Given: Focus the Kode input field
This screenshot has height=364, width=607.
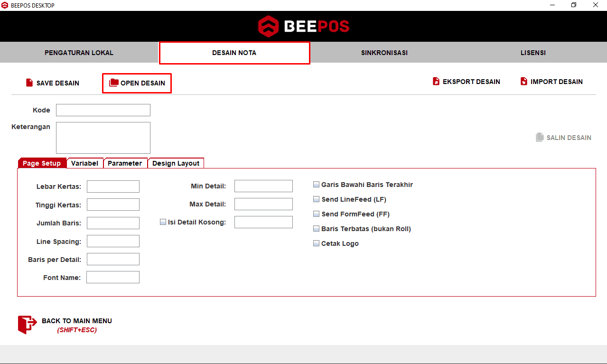Looking at the screenshot, I should (103, 110).
